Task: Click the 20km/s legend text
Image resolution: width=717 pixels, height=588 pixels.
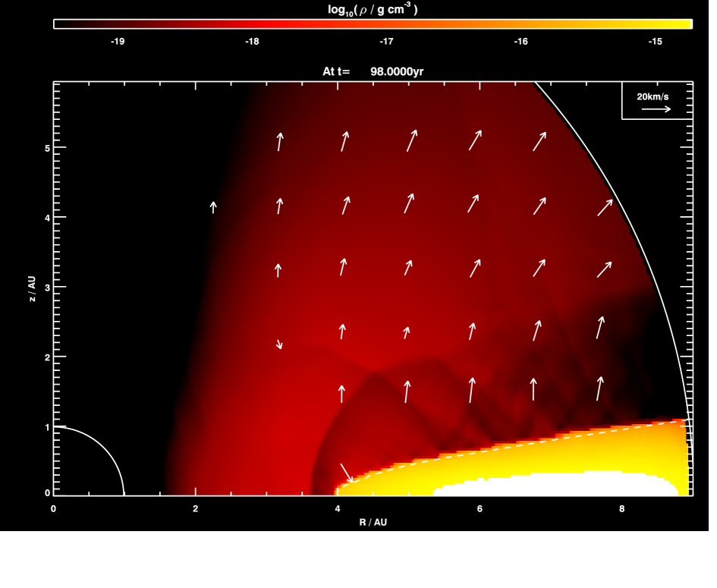Action: (x=653, y=96)
